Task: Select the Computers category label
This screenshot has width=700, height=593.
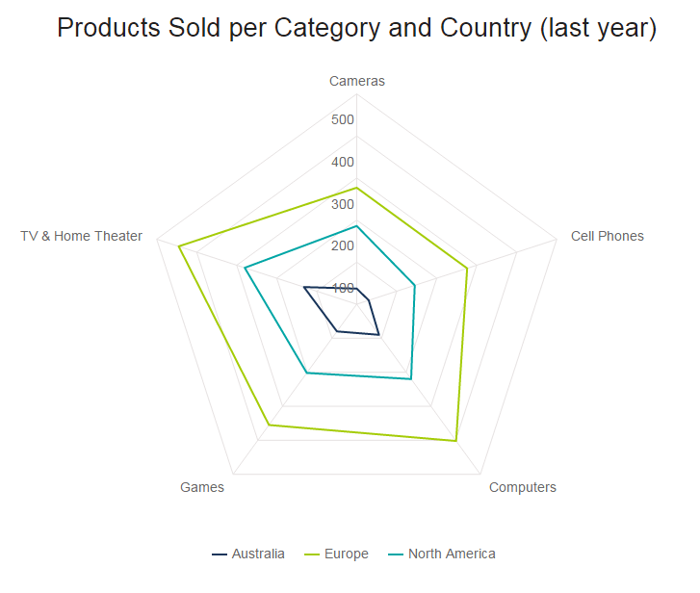Action: tap(522, 487)
